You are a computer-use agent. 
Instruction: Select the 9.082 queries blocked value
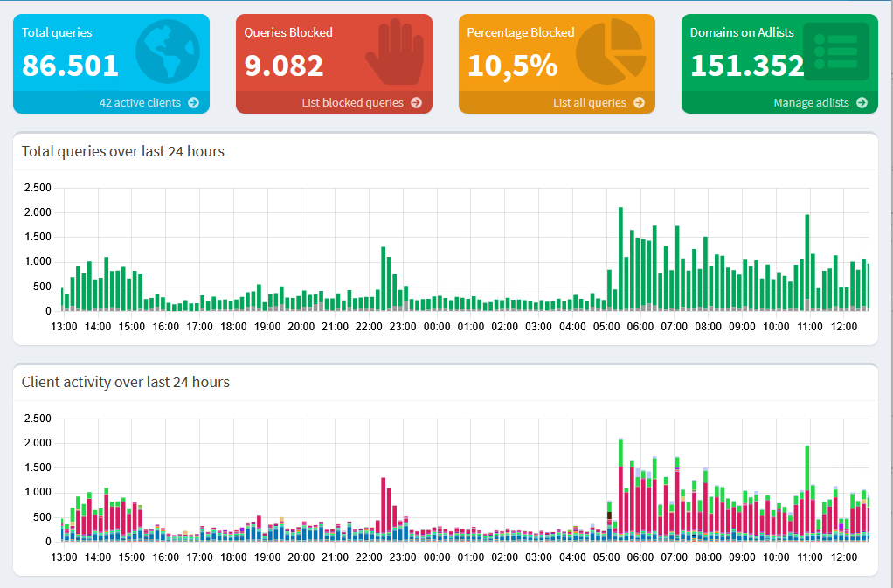(284, 65)
